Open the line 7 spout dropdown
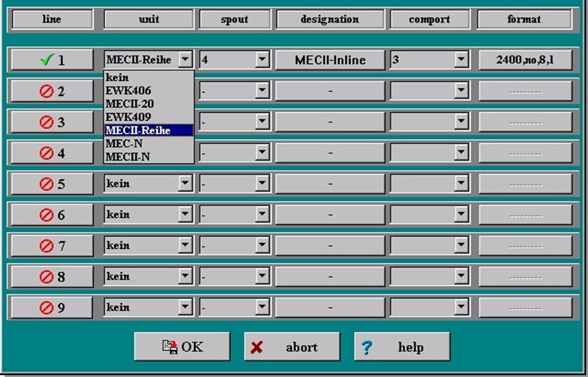Image resolution: width=588 pixels, height=377 pixels. pos(262,245)
